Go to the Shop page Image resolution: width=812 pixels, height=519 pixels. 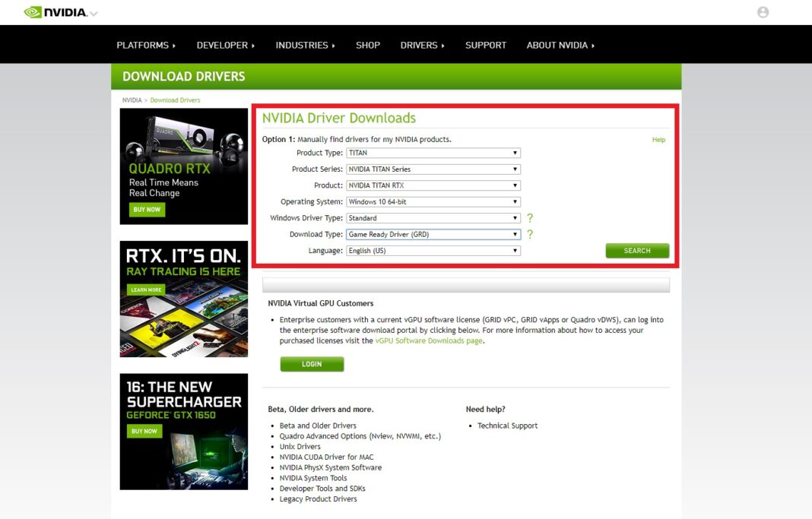(x=368, y=45)
